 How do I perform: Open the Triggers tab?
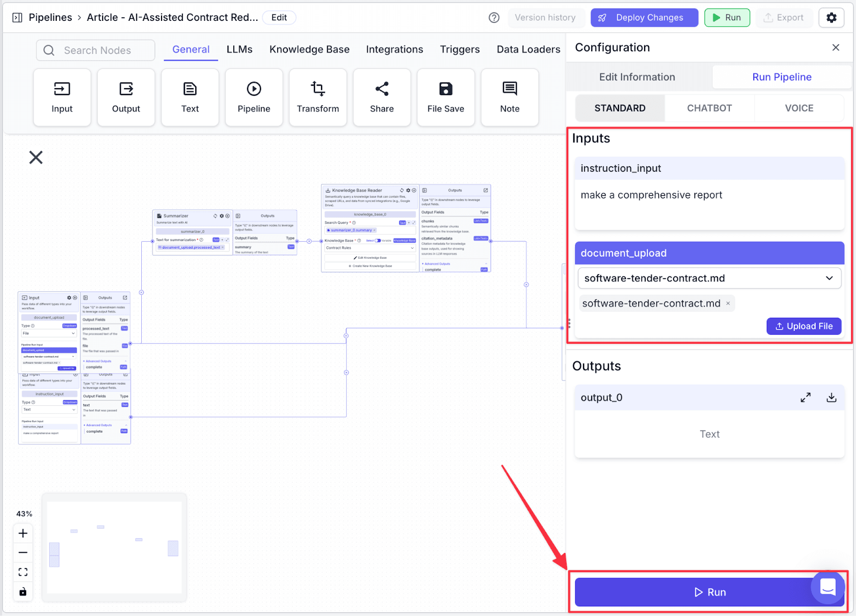(460, 49)
